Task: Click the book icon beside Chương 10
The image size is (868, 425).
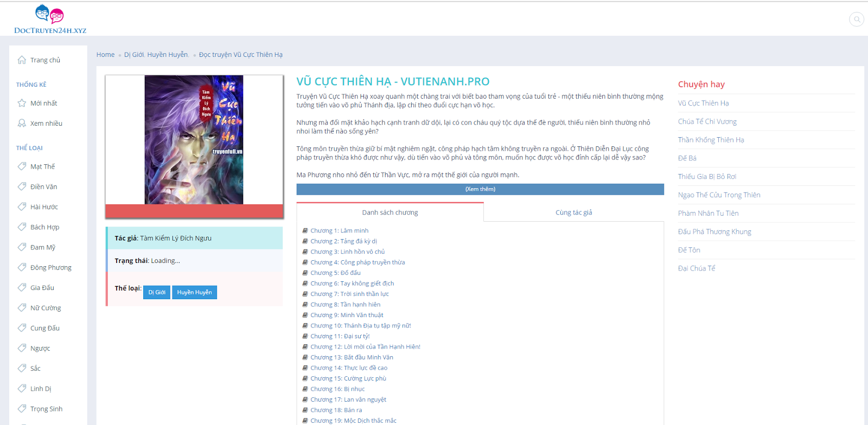Action: (x=305, y=326)
